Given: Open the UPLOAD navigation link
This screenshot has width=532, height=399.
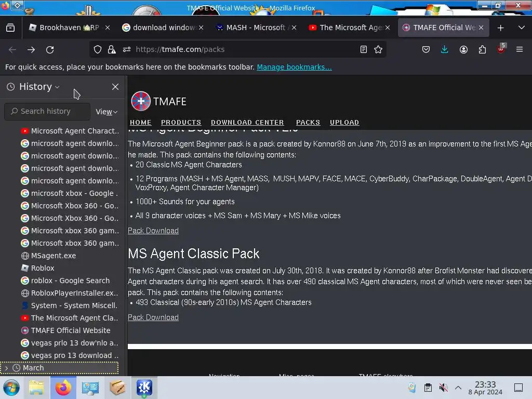Looking at the screenshot, I should 344,122.
